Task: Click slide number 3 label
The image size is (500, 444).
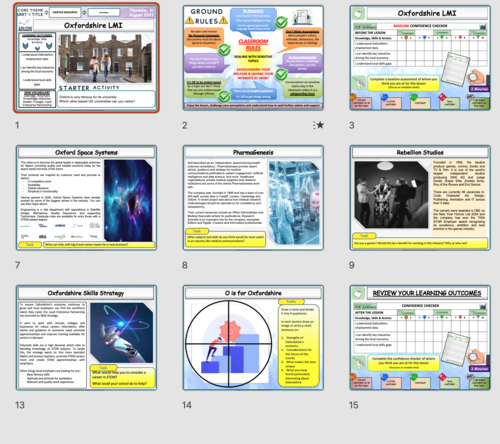Action: tap(352, 125)
